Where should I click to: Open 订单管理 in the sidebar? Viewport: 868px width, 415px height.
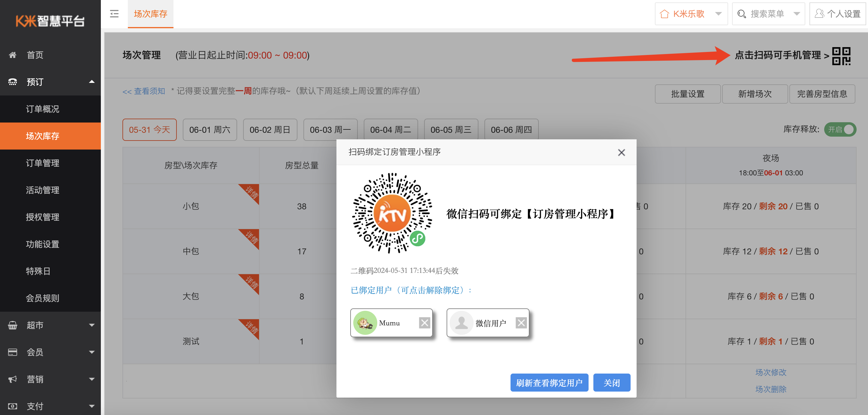(x=50, y=163)
